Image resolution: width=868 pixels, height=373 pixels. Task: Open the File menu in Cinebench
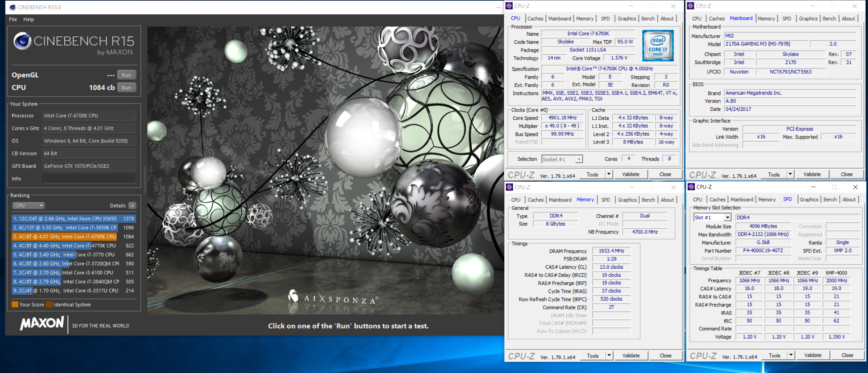point(13,19)
